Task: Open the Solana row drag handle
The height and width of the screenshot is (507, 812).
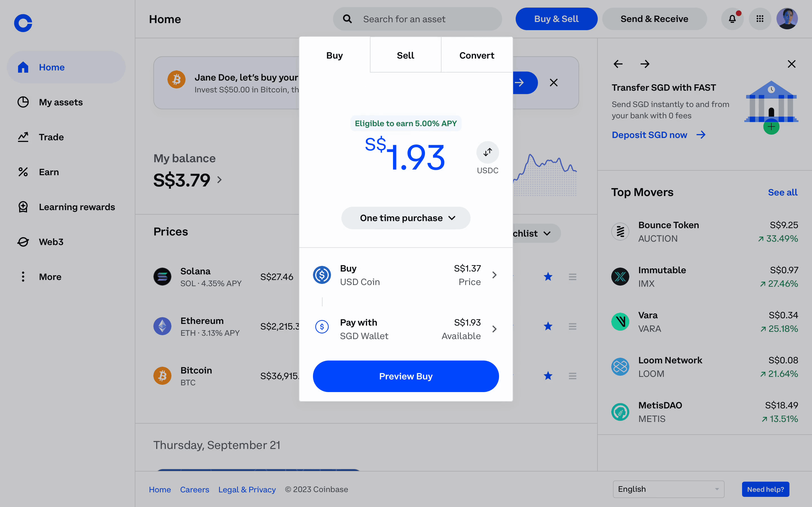Action: 572,277
